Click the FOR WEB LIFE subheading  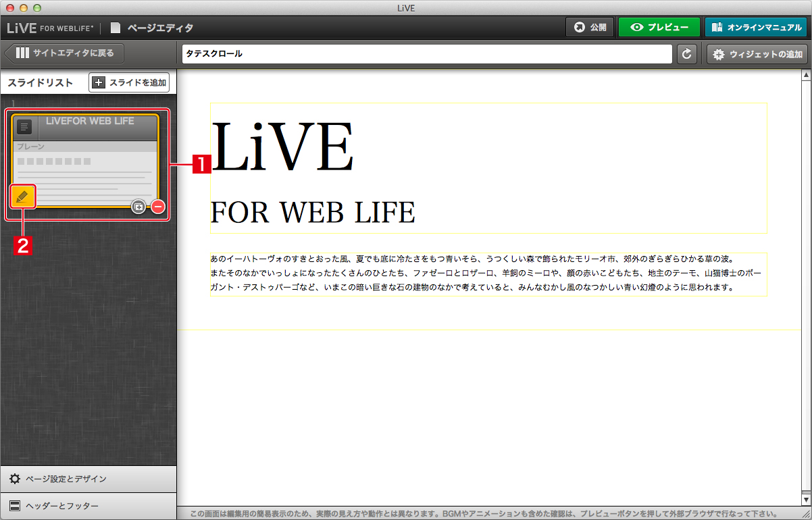313,212
